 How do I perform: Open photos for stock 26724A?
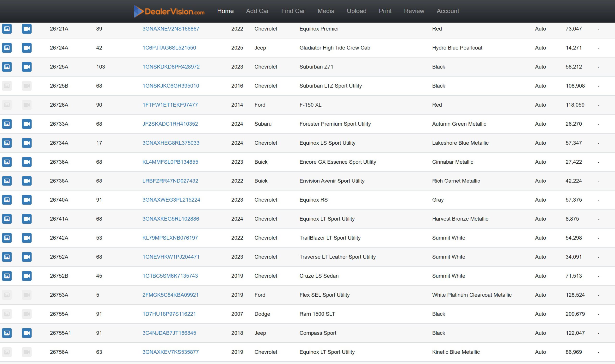[x=7, y=48]
